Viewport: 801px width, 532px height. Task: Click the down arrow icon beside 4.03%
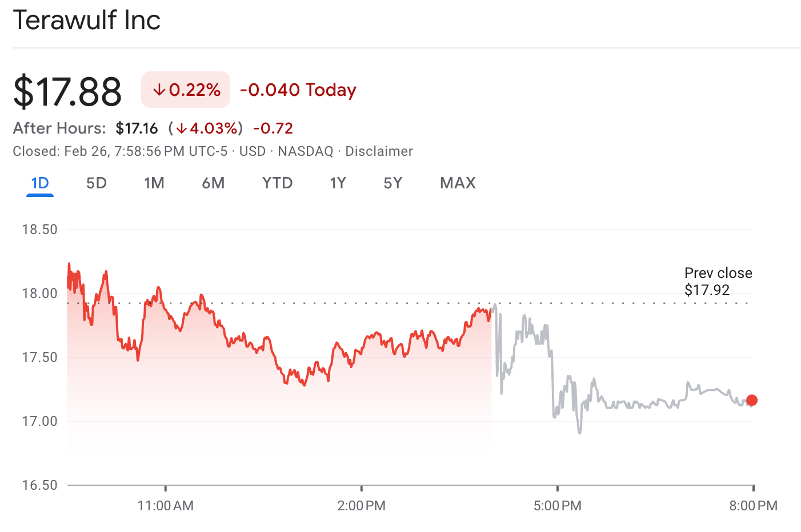pyautogui.click(x=181, y=128)
